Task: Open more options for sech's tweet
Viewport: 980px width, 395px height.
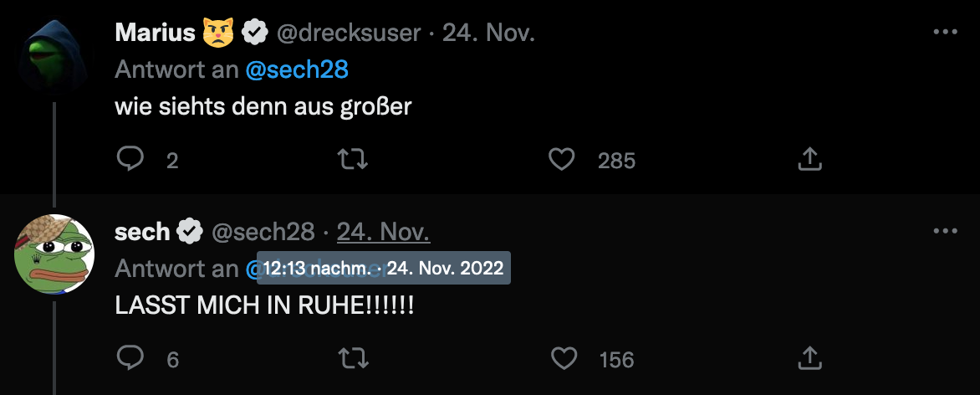Action: [944, 231]
